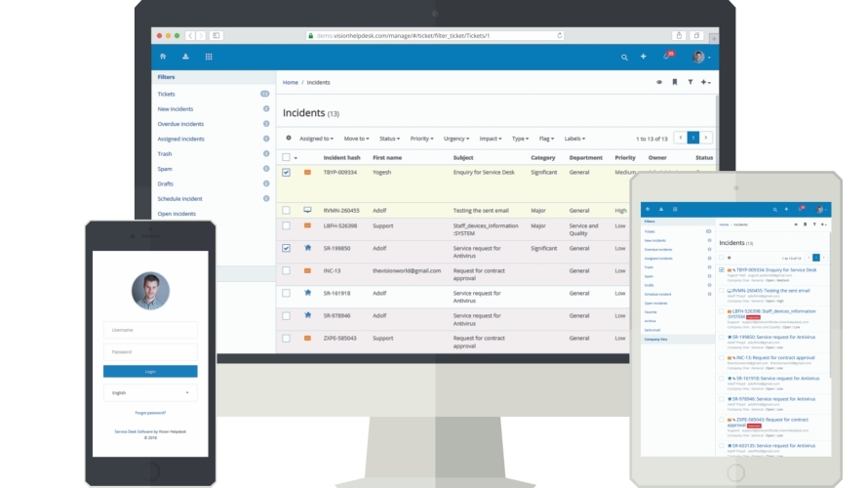Check the LBFH-526398 row checkbox
868x488 pixels.
[286, 225]
